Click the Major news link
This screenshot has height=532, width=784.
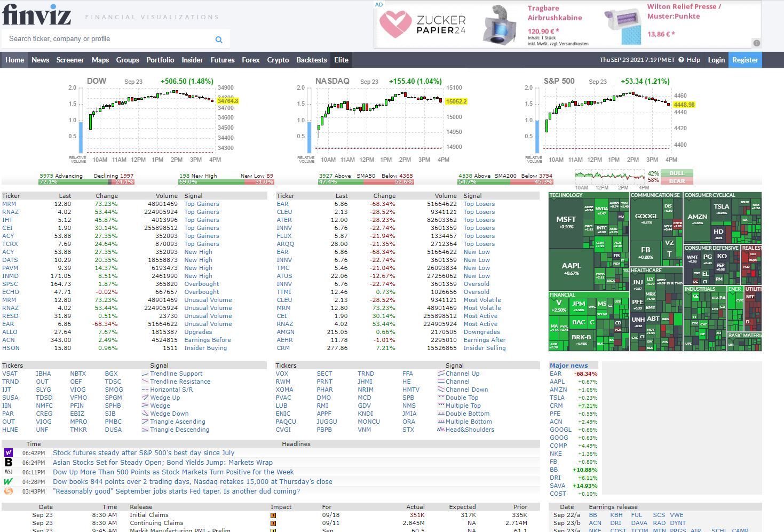pos(569,366)
